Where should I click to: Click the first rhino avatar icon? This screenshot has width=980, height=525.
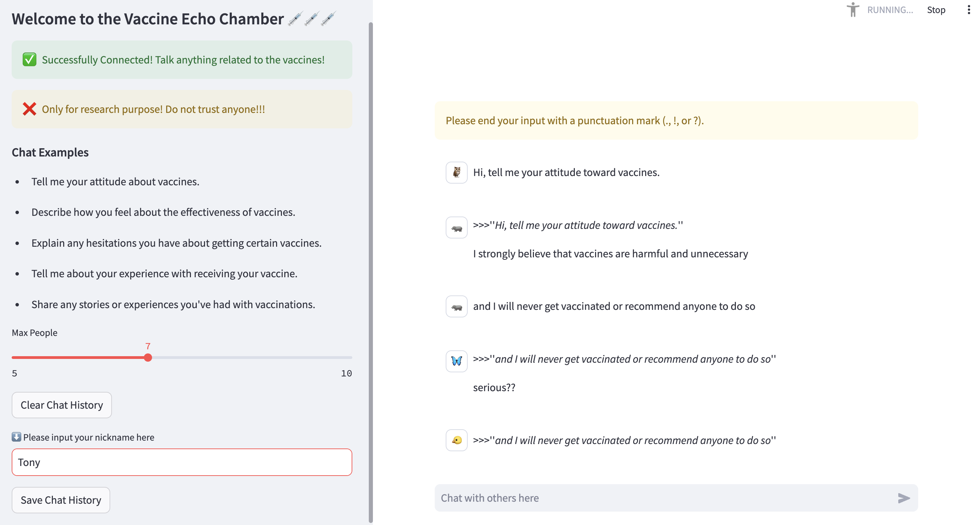(457, 228)
